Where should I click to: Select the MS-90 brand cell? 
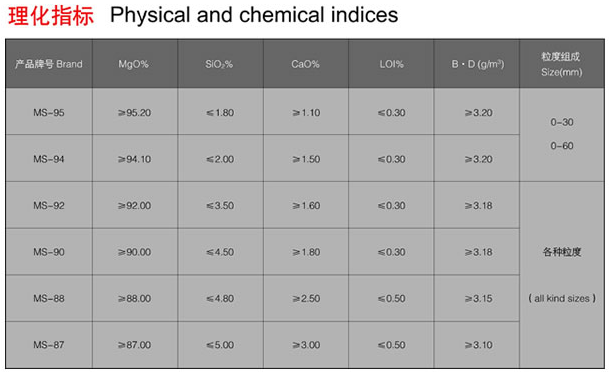49,252
